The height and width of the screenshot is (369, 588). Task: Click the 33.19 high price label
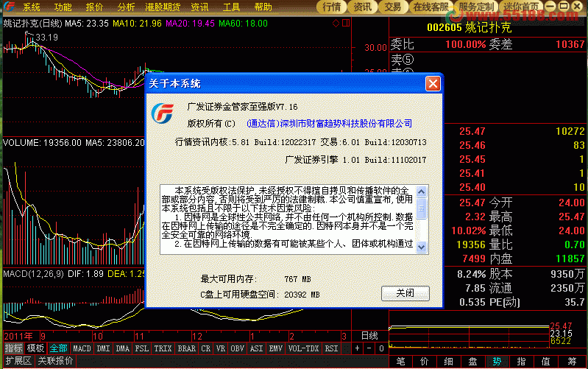46,37
